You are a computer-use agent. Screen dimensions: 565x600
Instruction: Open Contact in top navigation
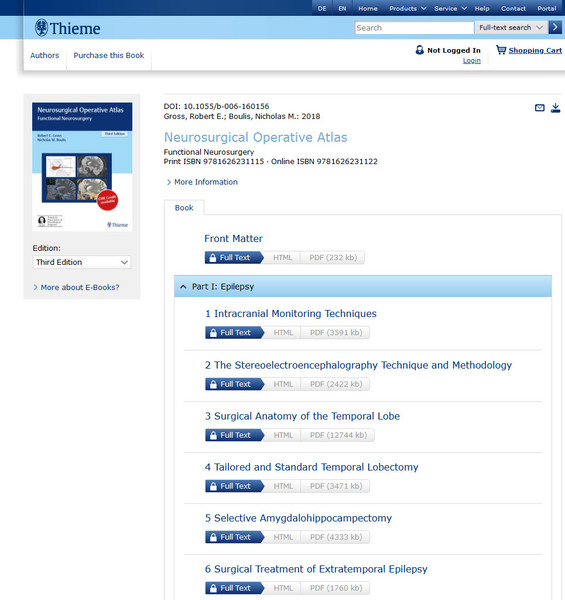pos(513,8)
